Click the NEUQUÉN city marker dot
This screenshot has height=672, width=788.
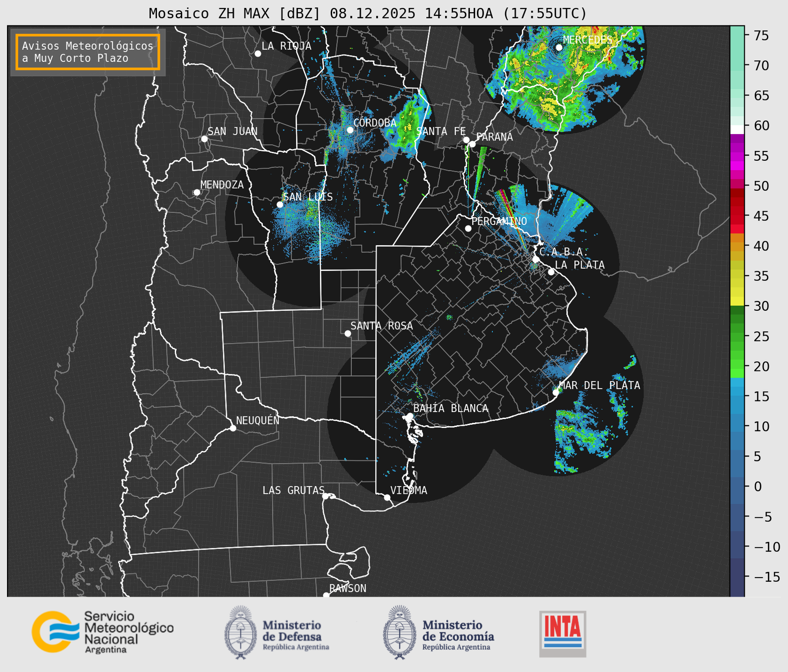coord(233,428)
